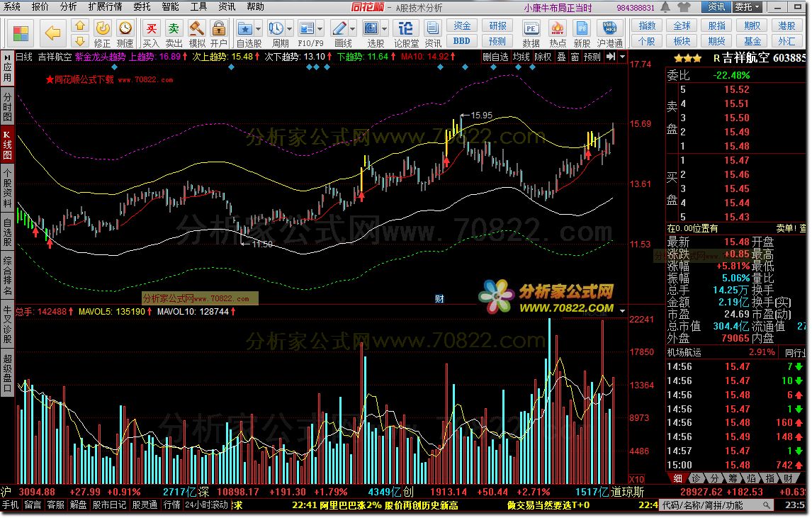Toggle 窗 multi-window layout
Viewport: 812px width, 518px height.
(x=575, y=57)
